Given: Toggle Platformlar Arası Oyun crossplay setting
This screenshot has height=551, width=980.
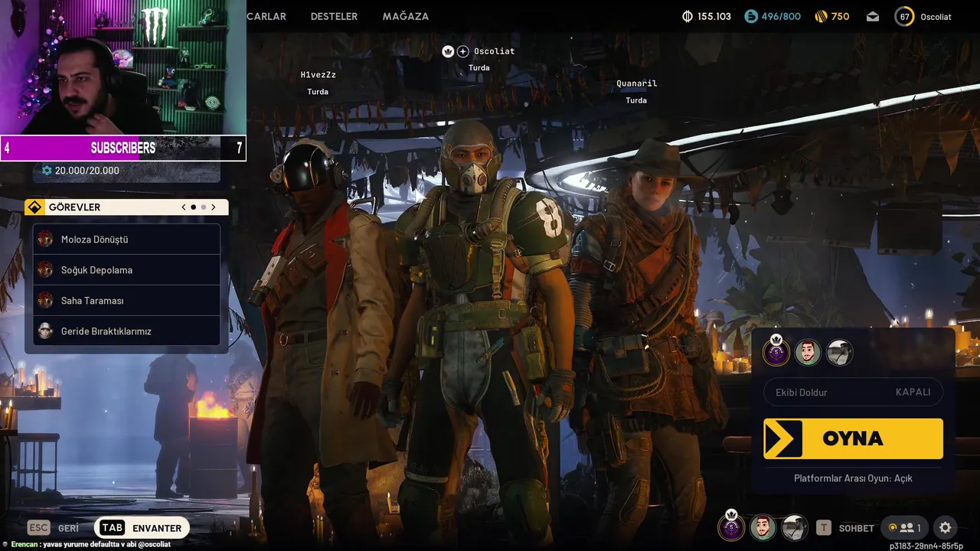Looking at the screenshot, I should (x=853, y=478).
